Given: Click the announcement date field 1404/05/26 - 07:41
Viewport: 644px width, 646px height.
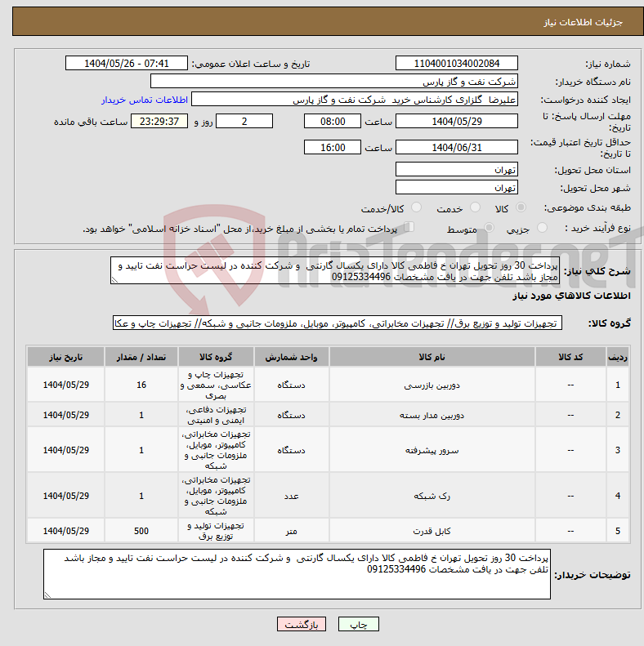Looking at the screenshot, I should click(x=127, y=64).
